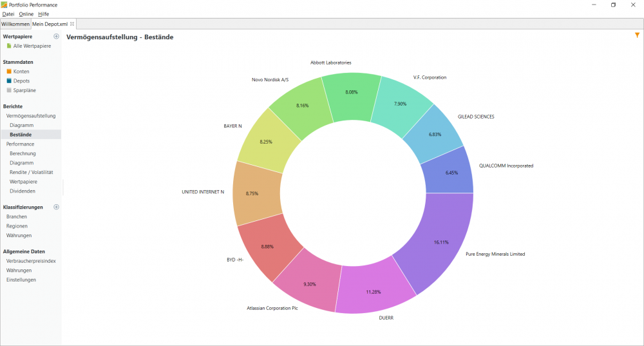
Task: Maximize the Portfolio Performance window
Action: click(x=613, y=5)
